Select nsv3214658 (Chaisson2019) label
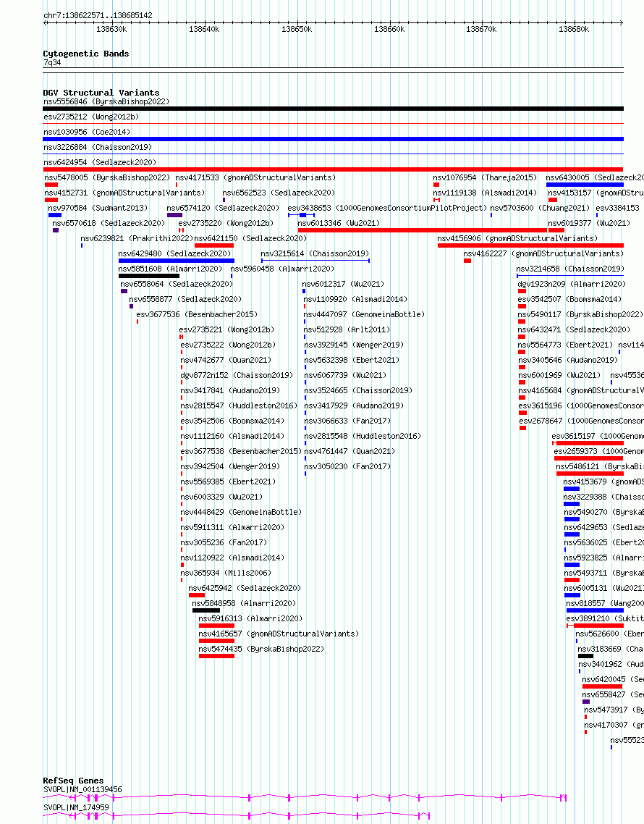 point(570,269)
